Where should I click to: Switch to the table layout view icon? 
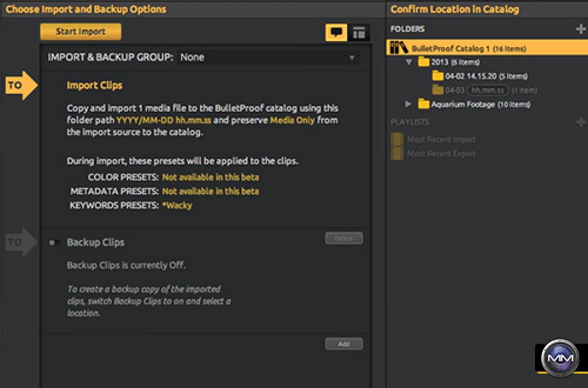[x=359, y=32]
